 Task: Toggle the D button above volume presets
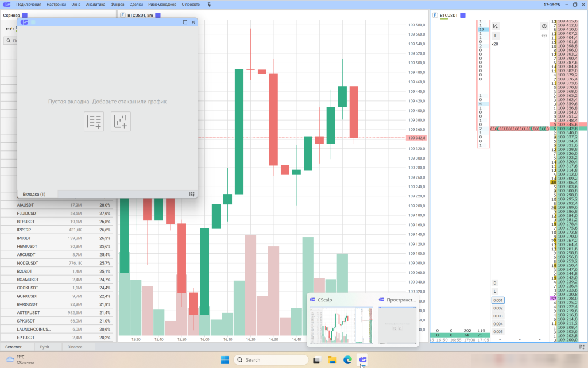click(494, 283)
